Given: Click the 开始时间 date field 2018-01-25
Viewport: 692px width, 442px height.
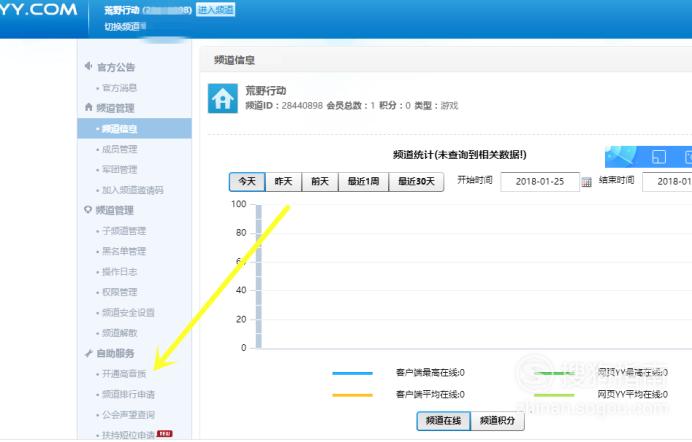Looking at the screenshot, I should 540,182.
